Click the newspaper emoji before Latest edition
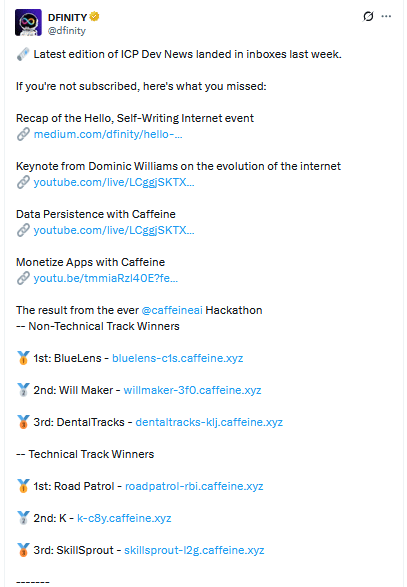 (23, 55)
